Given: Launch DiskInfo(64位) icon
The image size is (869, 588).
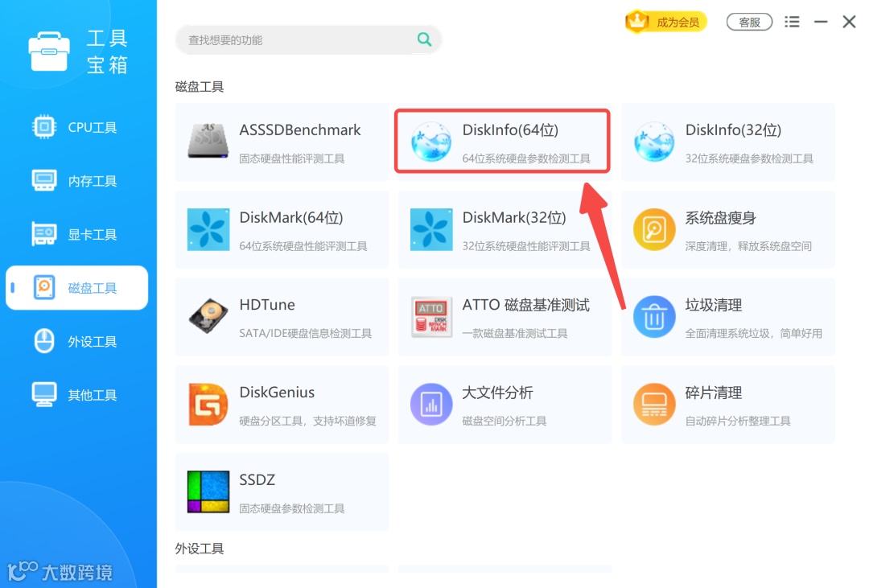Looking at the screenshot, I should [431, 142].
